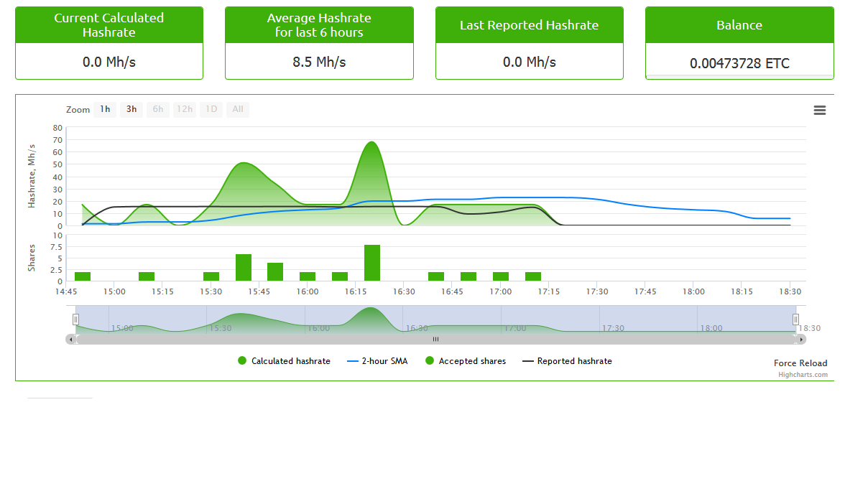Select the 6h zoom option
Screen dimensions: 845x504
(158, 109)
